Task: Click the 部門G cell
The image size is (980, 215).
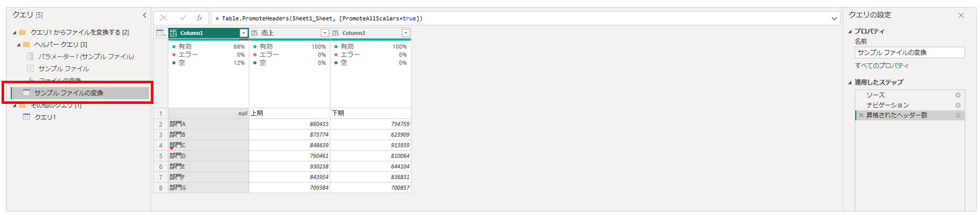Action: 209,188
